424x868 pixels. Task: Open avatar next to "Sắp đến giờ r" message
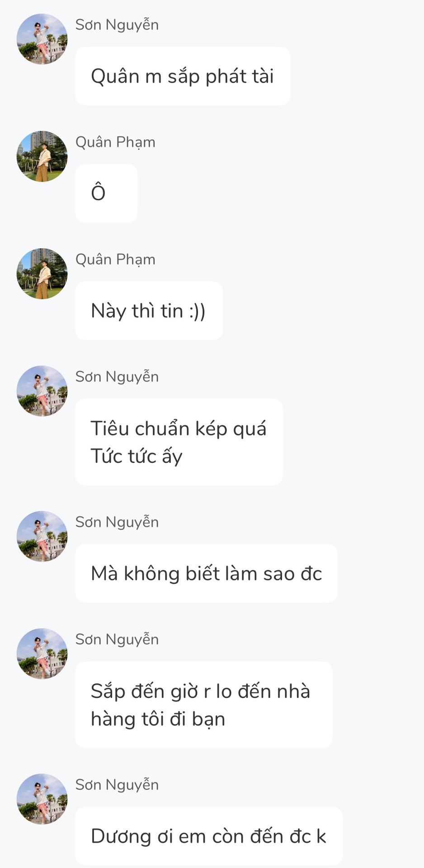click(x=42, y=654)
